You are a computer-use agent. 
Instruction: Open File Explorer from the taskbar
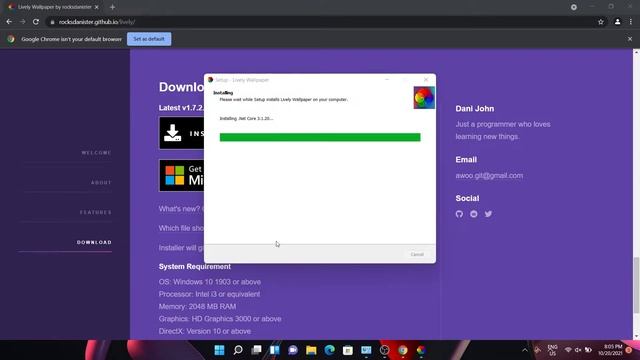click(311, 350)
